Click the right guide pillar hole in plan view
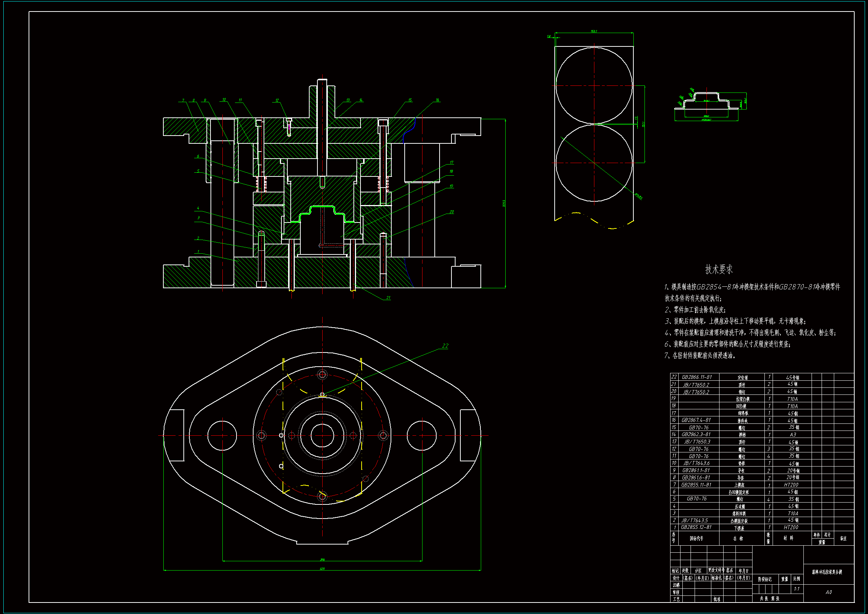868x614 pixels. tap(422, 435)
